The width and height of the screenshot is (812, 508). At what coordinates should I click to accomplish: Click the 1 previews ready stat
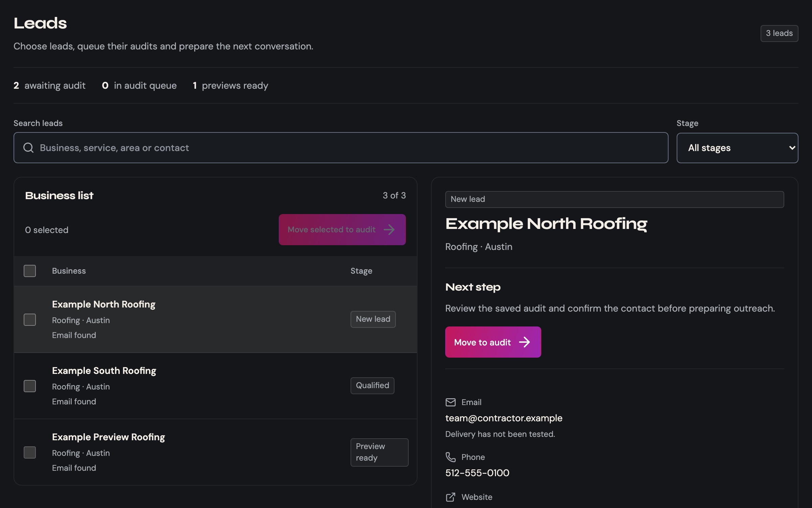coord(230,85)
